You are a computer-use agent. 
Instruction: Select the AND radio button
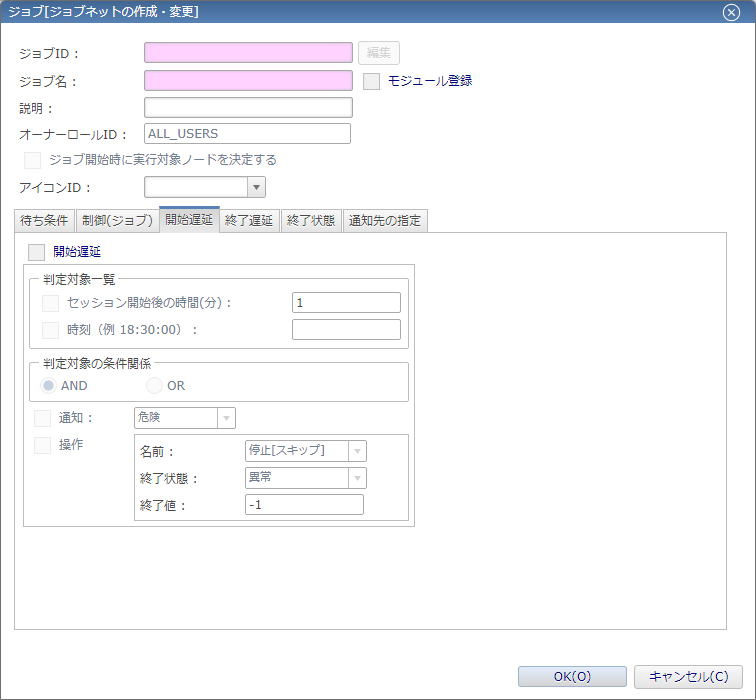48,386
